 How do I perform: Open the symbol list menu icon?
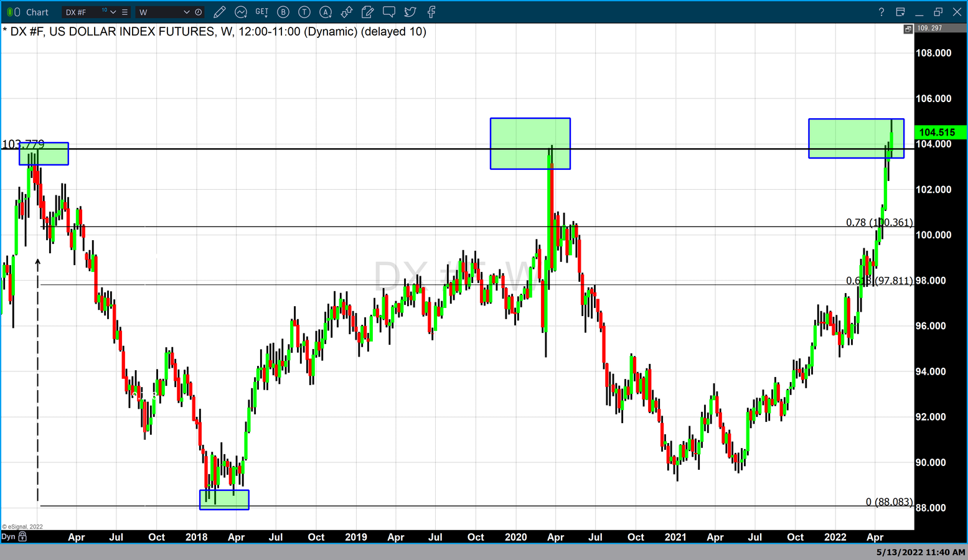pos(125,12)
